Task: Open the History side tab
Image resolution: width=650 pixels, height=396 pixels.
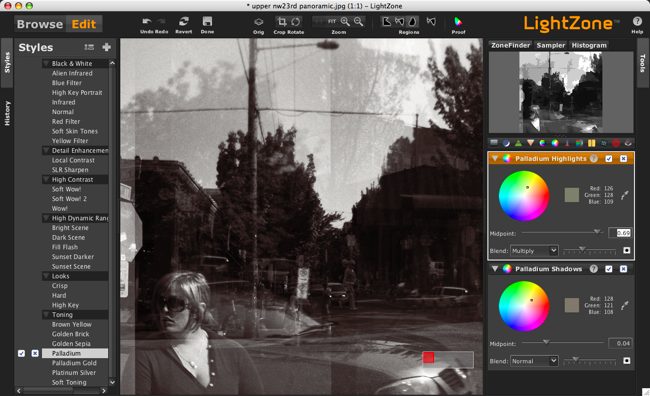Action: point(7,113)
